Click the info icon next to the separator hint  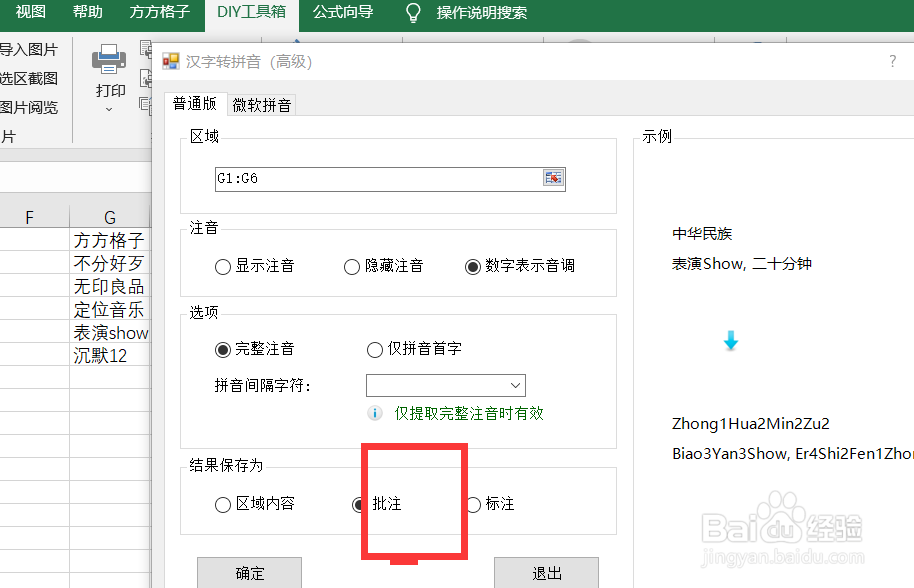375,413
